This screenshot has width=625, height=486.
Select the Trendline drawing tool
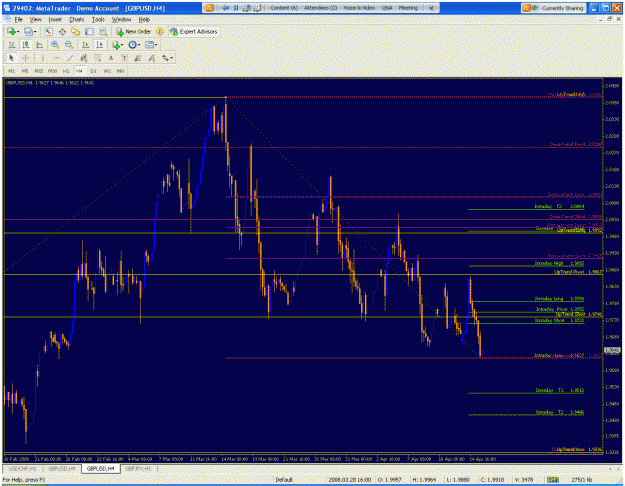[x=70, y=58]
